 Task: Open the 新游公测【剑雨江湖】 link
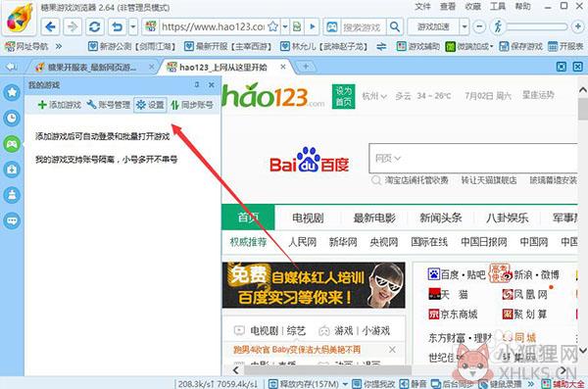pos(132,46)
